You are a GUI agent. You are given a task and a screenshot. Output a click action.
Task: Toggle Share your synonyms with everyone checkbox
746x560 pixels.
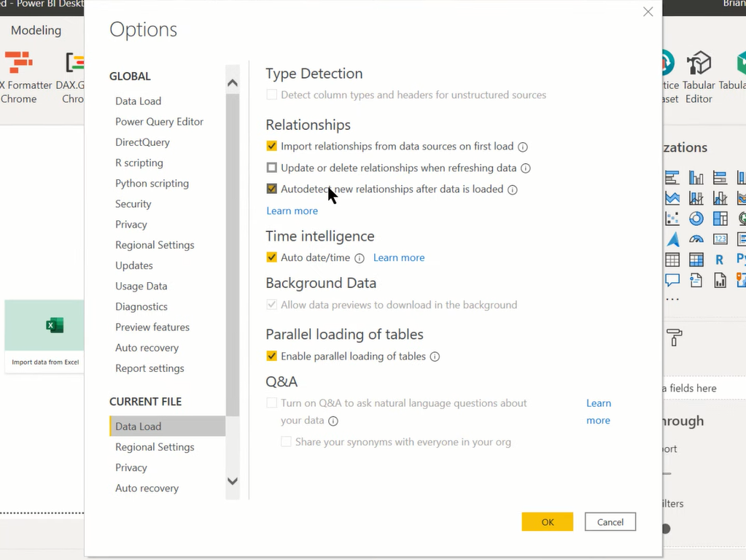[286, 442]
